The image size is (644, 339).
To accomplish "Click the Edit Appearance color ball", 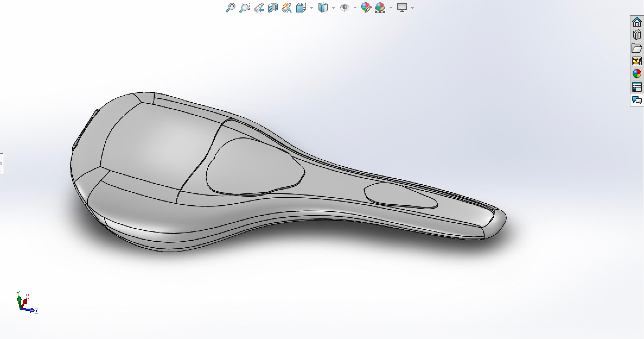I will tap(366, 8).
